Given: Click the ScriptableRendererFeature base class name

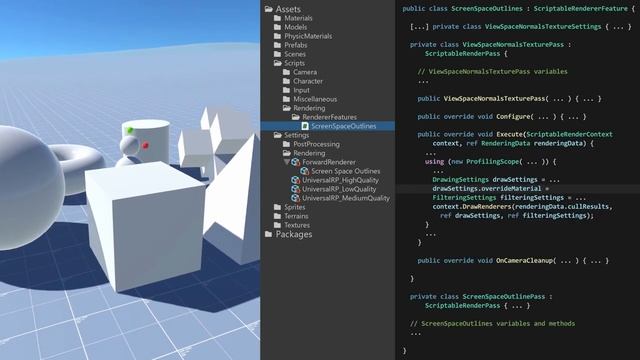Looking at the screenshot, I should [580, 9].
